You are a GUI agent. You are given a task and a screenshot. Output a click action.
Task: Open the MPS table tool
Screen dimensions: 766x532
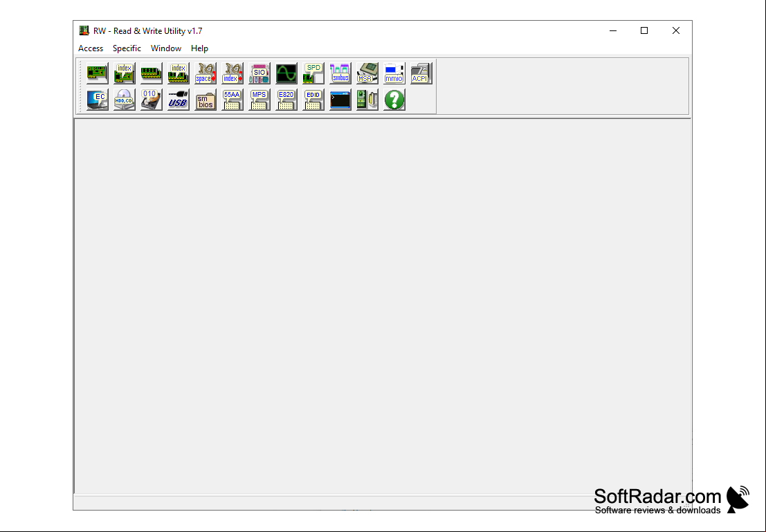tap(259, 100)
